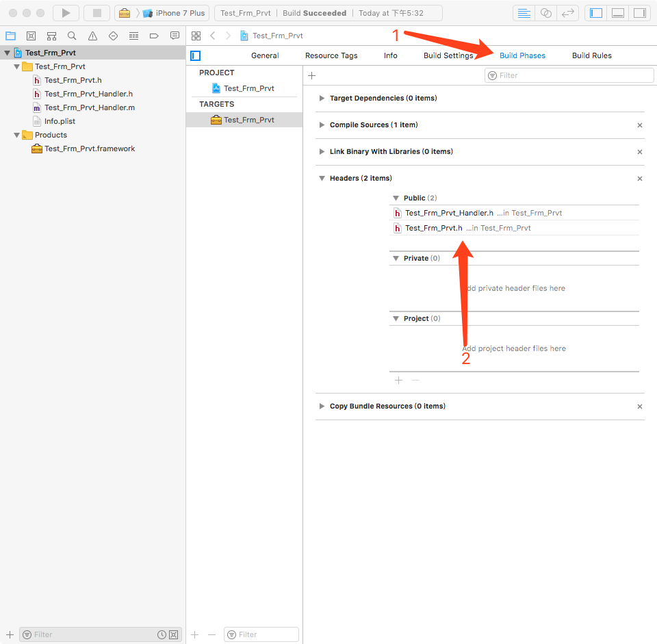The width and height of the screenshot is (657, 644).
Task: Collapse the Test_Frm_Prvt project root
Action: click(7, 53)
